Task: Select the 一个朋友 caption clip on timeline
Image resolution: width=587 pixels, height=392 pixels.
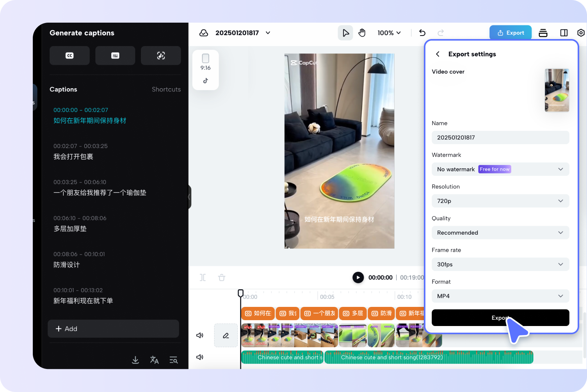Action: click(319, 313)
